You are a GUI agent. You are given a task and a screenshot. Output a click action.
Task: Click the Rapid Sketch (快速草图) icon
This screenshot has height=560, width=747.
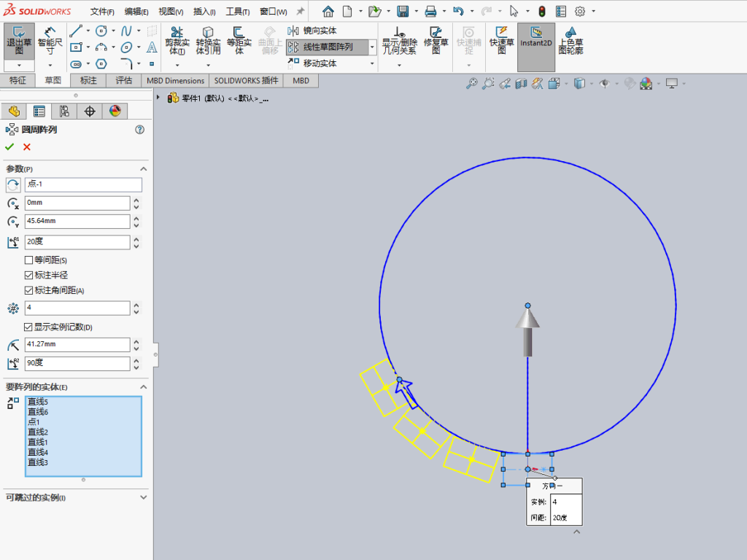502,41
